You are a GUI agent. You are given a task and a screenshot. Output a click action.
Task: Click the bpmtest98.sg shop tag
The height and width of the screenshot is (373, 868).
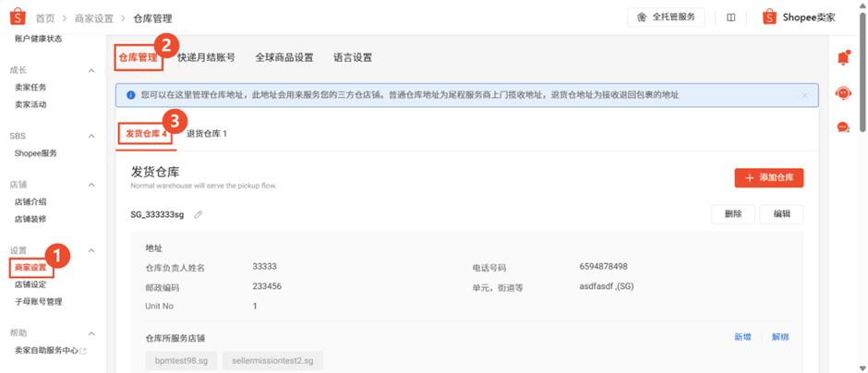click(181, 361)
